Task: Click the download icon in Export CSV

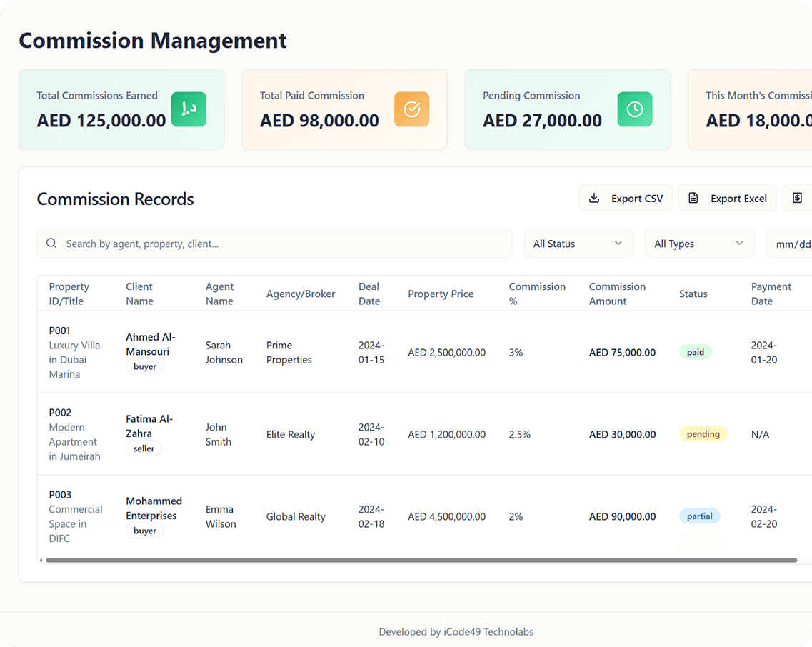Action: coord(594,198)
